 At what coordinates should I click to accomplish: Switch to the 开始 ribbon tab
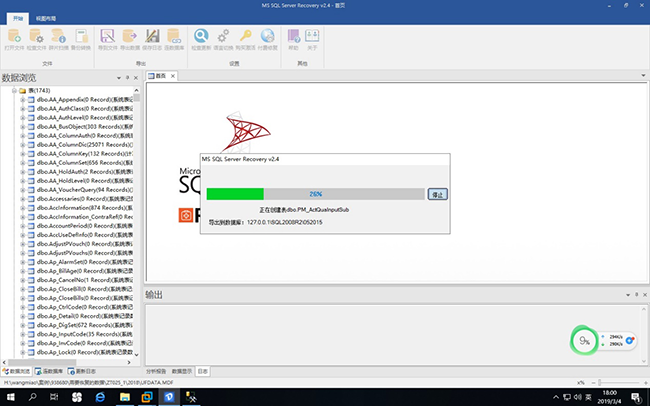pyautogui.click(x=18, y=18)
